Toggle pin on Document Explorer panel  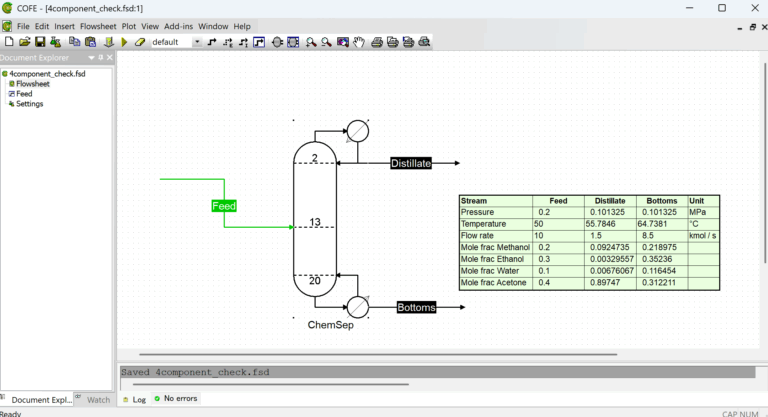click(100, 58)
